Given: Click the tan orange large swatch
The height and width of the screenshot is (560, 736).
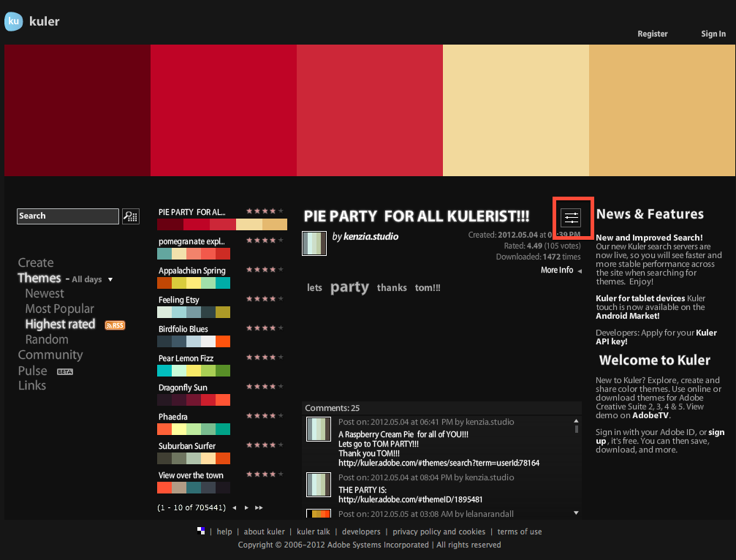Looking at the screenshot, I should (662, 110).
